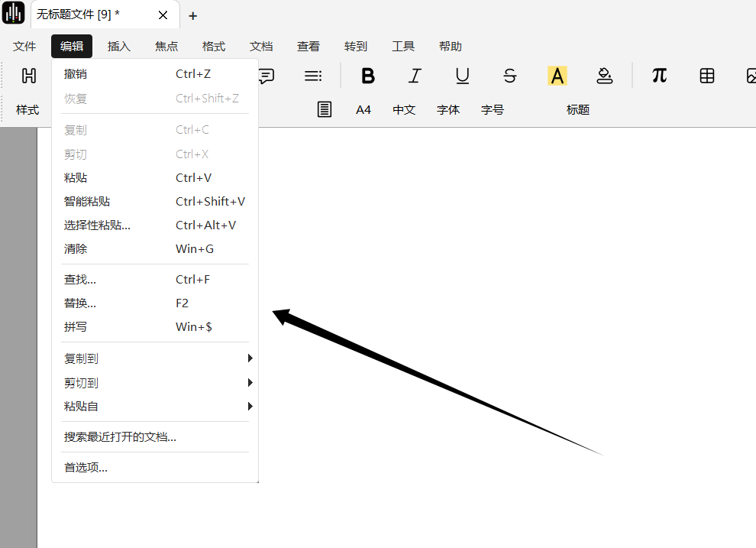Click the yellow highlight A icon
The image size is (756, 548).
[557, 76]
